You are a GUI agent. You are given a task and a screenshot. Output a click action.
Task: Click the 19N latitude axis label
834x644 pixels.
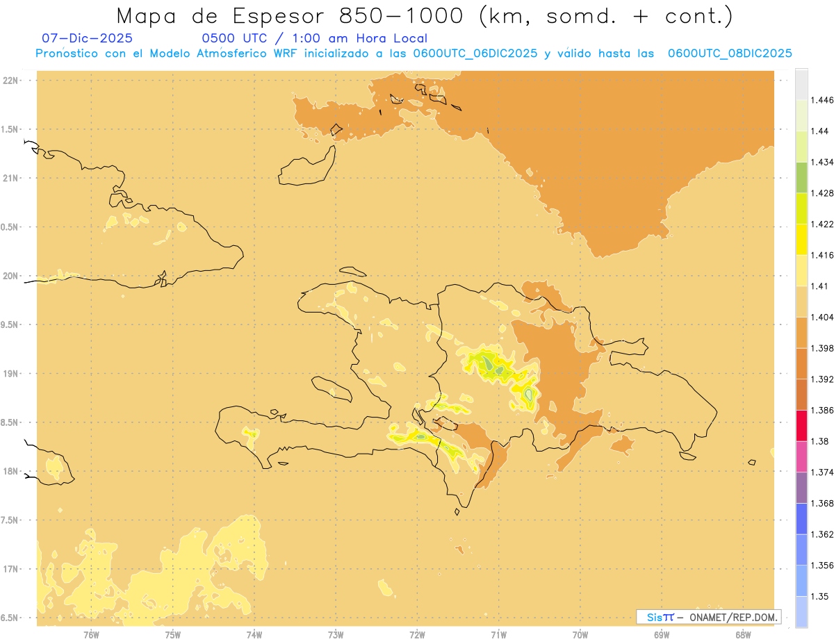12,373
